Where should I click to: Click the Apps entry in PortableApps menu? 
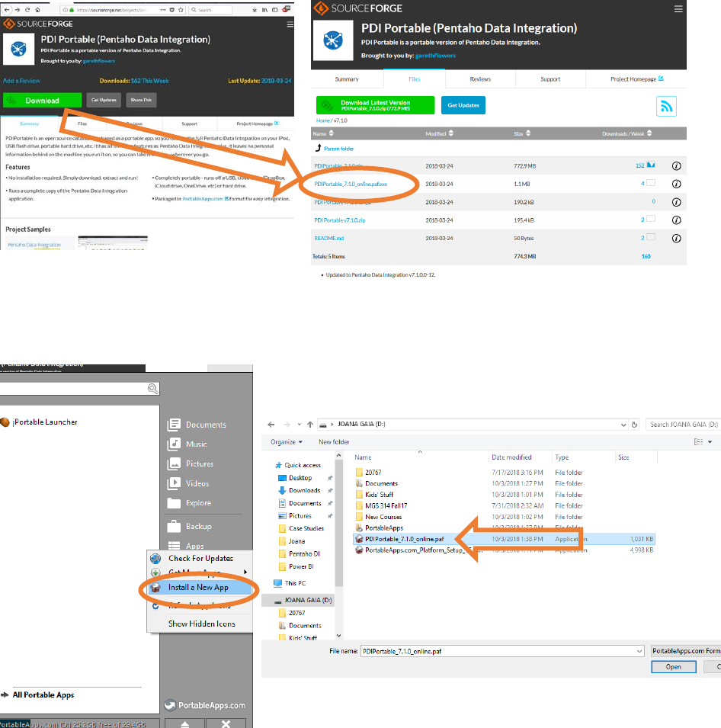point(186,546)
